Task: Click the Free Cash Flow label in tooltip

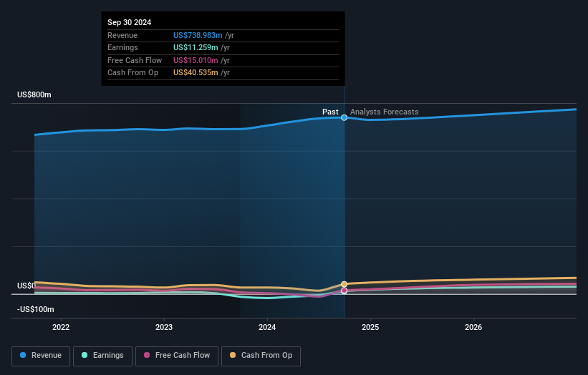Action: (135, 60)
